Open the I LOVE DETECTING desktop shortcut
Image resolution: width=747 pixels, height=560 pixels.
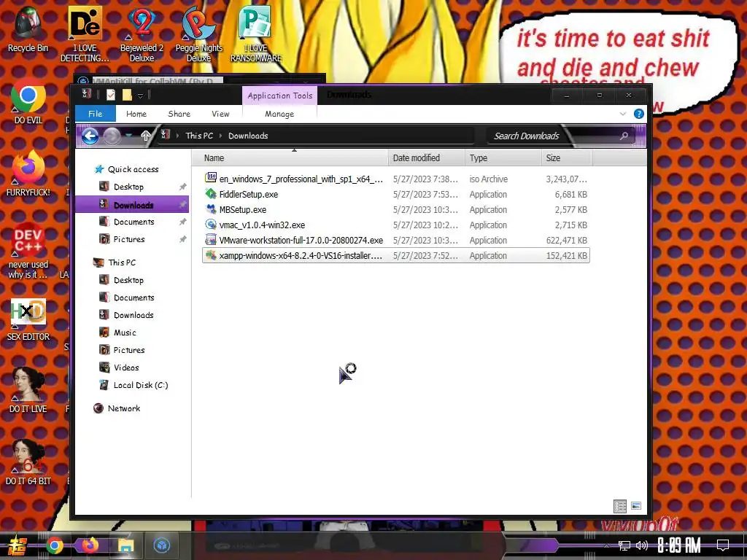(85, 34)
